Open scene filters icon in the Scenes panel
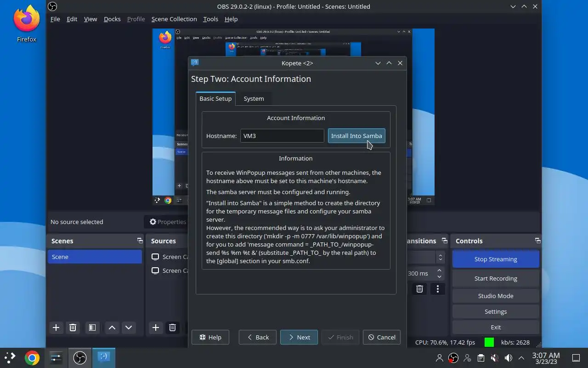The width and height of the screenshot is (588, 368). pos(92,328)
